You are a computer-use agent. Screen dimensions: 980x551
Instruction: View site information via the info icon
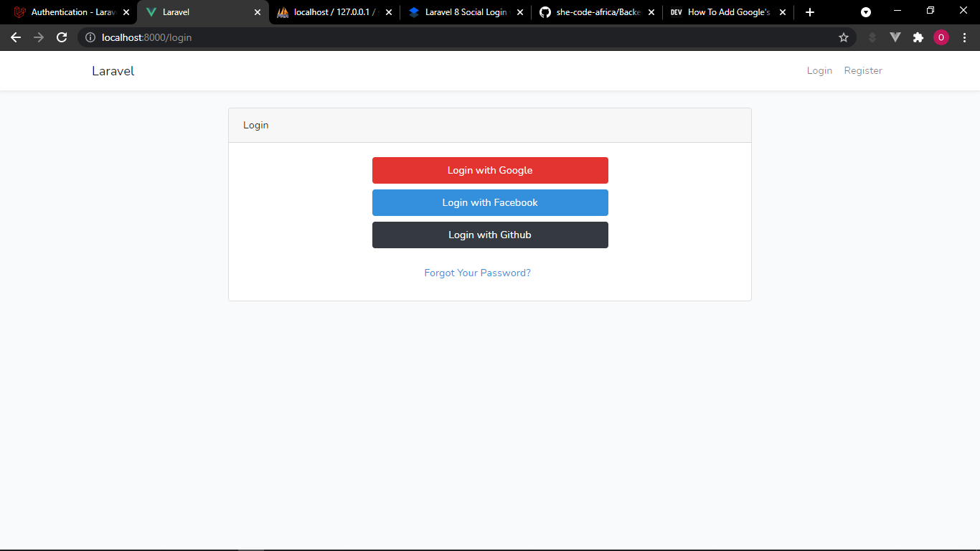tap(90, 37)
